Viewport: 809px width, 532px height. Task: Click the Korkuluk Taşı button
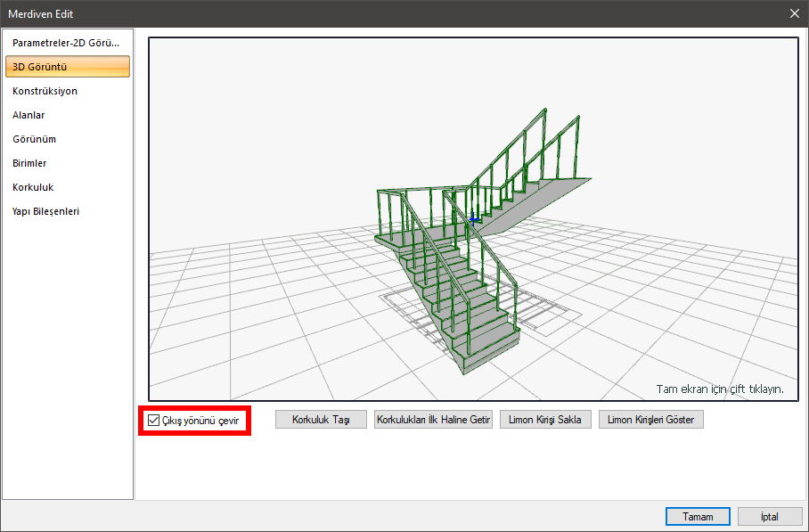tap(321, 420)
